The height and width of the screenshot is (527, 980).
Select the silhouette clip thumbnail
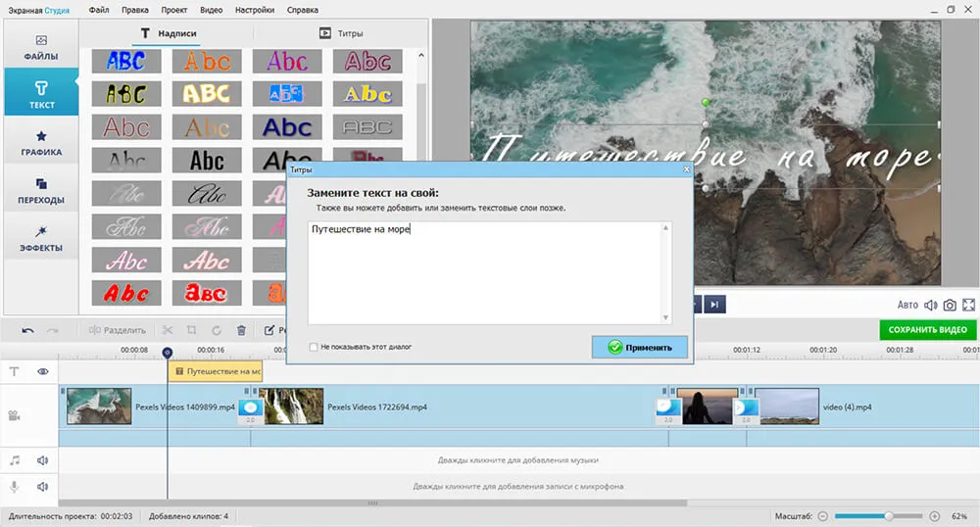[708, 406]
